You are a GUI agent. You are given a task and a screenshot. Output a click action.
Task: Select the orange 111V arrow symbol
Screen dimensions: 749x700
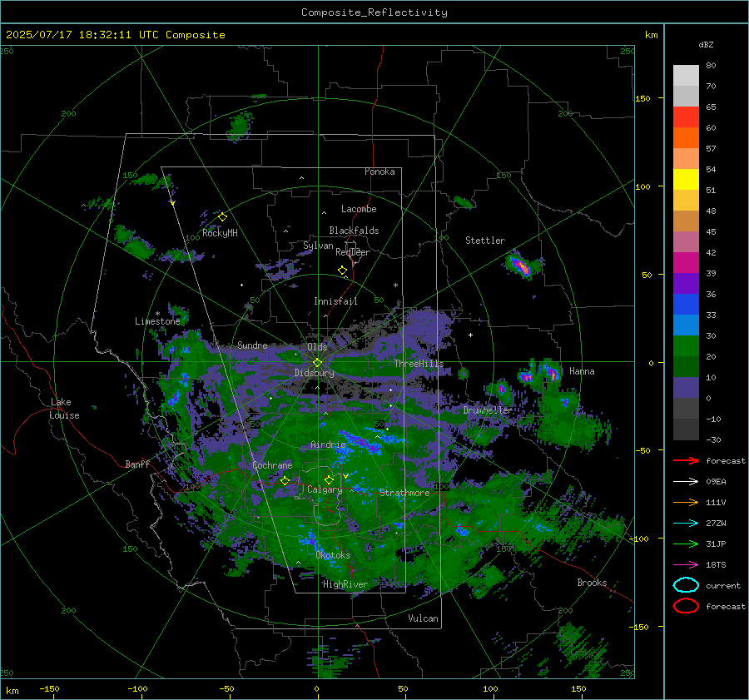point(686,502)
